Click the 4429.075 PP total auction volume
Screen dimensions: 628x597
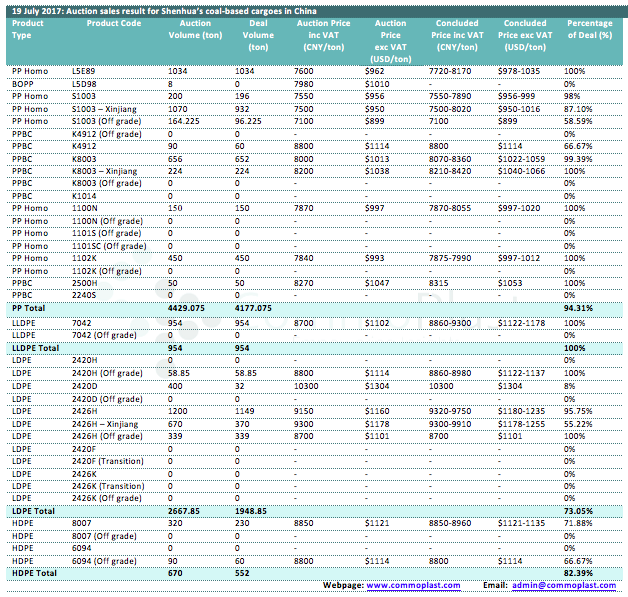[x=187, y=308]
